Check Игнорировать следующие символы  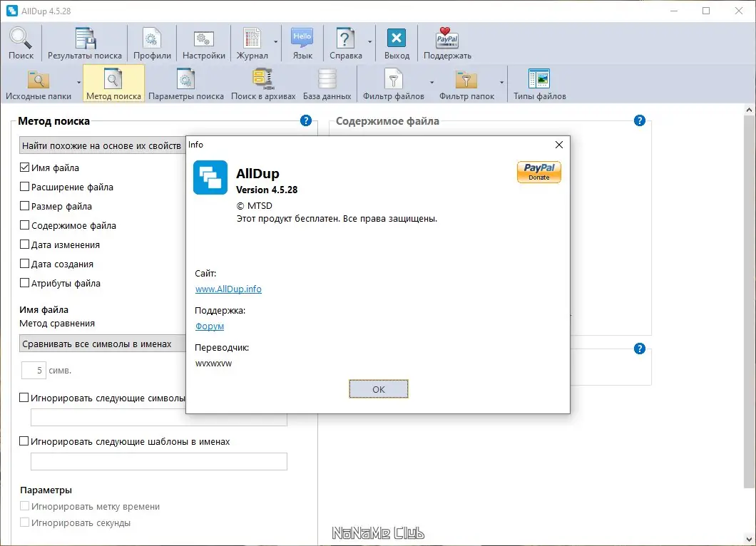click(x=24, y=398)
